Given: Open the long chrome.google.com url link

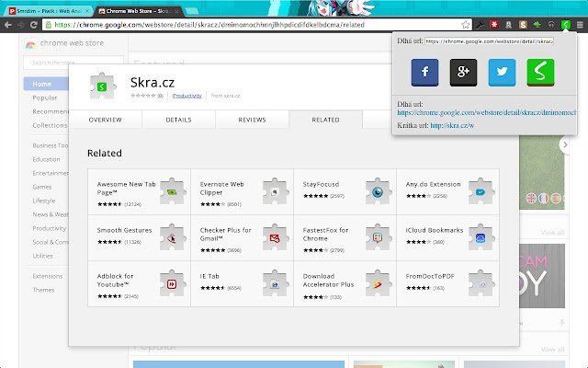Looking at the screenshot, I should pos(487,112).
